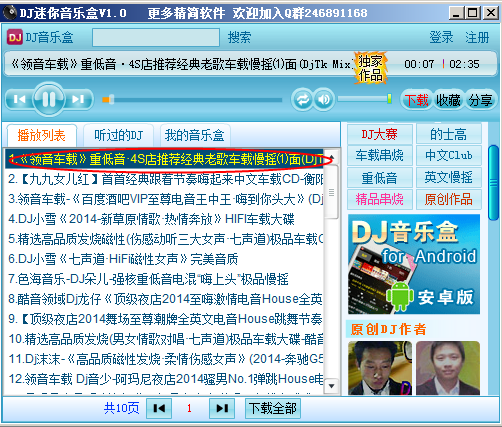The image size is (502, 427).
Task: Click the 原创DJ作者 section heading
Action: pyautogui.click(x=388, y=329)
